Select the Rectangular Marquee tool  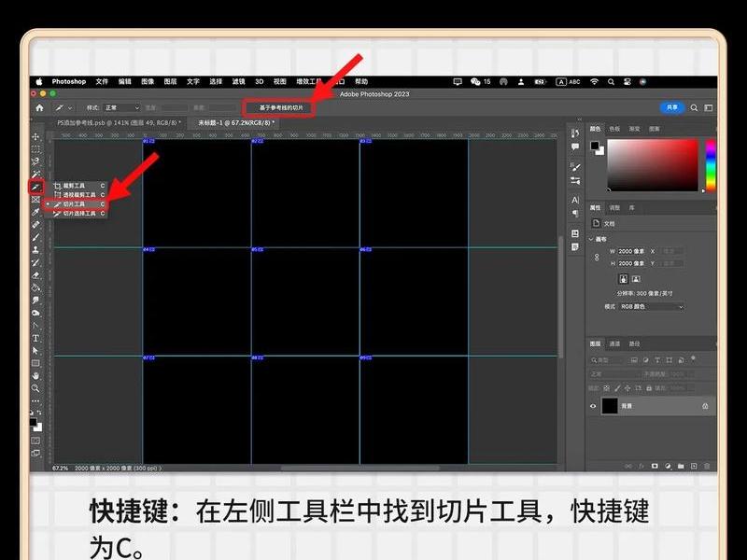[x=35, y=149]
